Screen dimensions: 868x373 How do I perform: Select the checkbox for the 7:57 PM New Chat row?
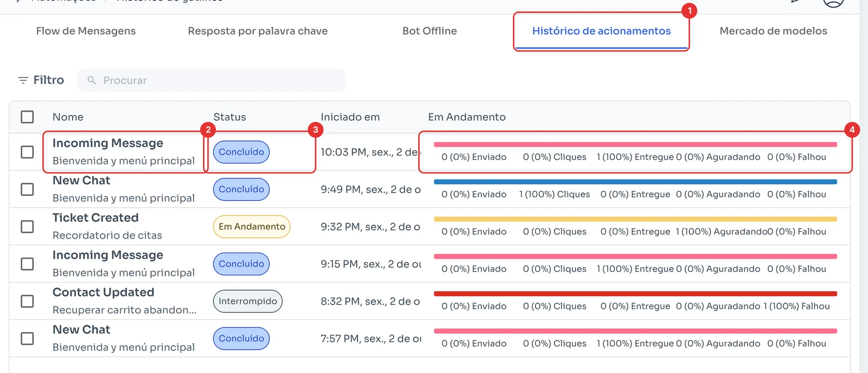[27, 338]
